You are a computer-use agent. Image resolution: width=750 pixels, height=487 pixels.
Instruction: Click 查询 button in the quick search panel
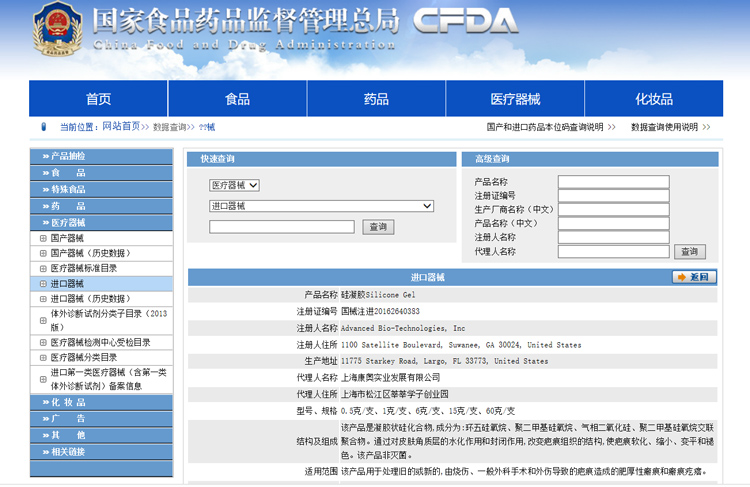click(x=378, y=227)
